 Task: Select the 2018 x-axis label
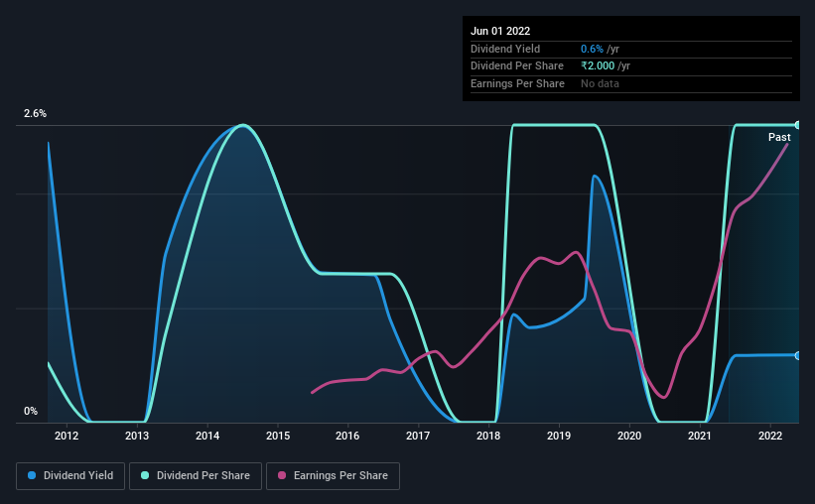coord(488,436)
